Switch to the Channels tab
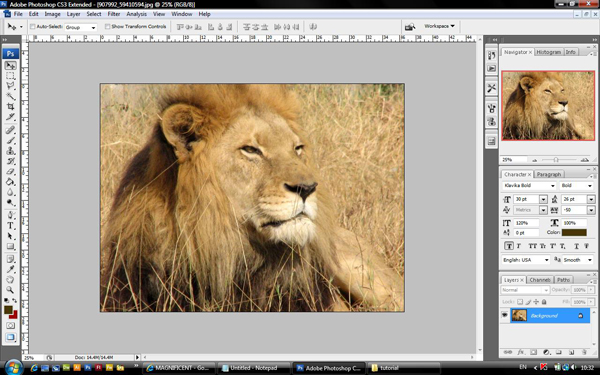This screenshot has height=375, width=600. [540, 280]
